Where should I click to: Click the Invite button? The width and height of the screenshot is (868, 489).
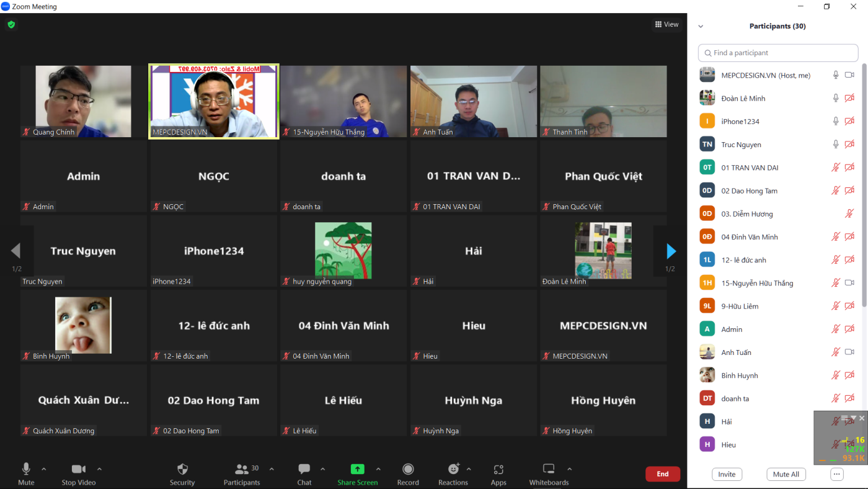tap(727, 473)
